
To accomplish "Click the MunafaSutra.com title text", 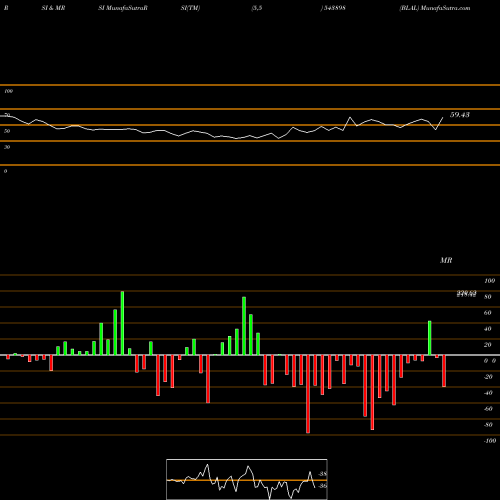I will 445,8.
